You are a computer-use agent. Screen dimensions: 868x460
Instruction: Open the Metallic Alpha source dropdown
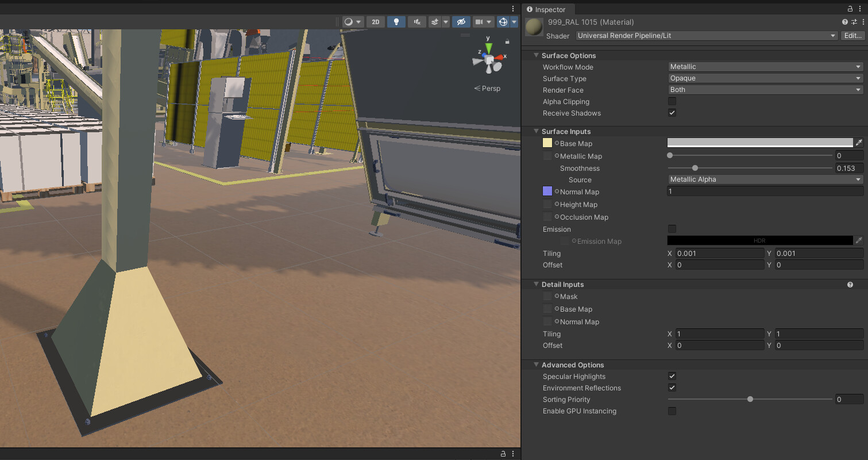[765, 179]
